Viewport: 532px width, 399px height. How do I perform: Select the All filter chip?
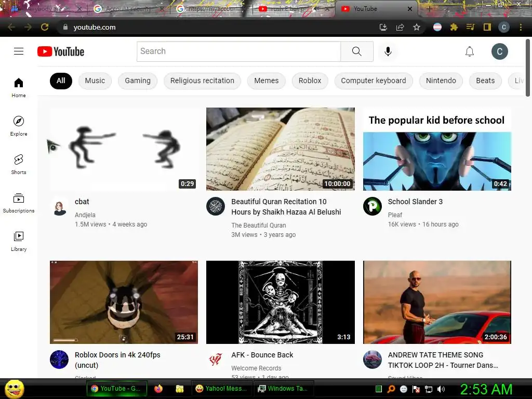pyautogui.click(x=61, y=81)
